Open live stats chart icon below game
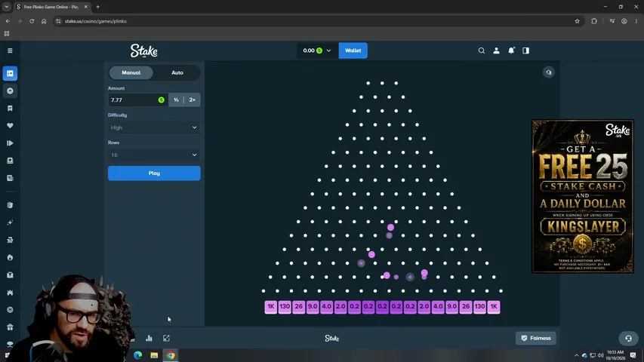 [x=149, y=338]
